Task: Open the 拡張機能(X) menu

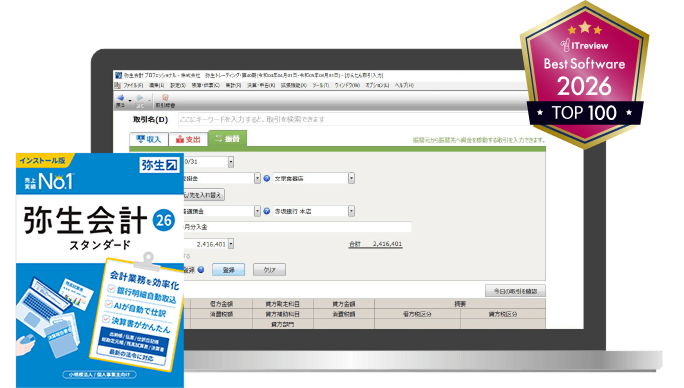Action: (x=294, y=86)
